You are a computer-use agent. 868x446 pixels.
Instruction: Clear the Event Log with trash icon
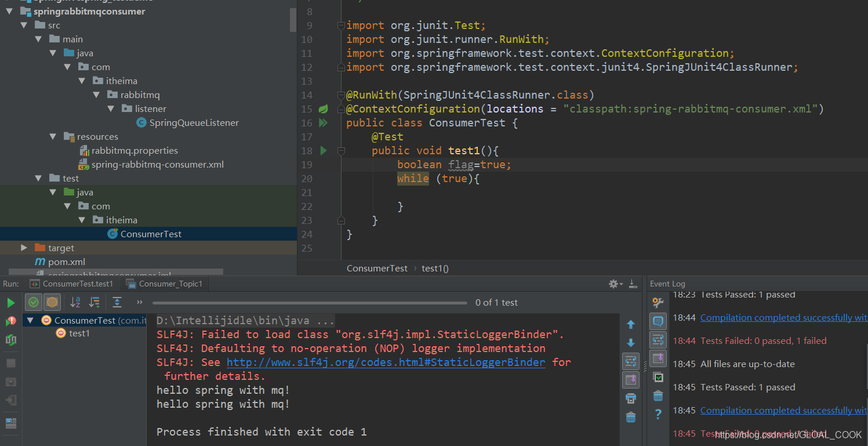click(658, 396)
